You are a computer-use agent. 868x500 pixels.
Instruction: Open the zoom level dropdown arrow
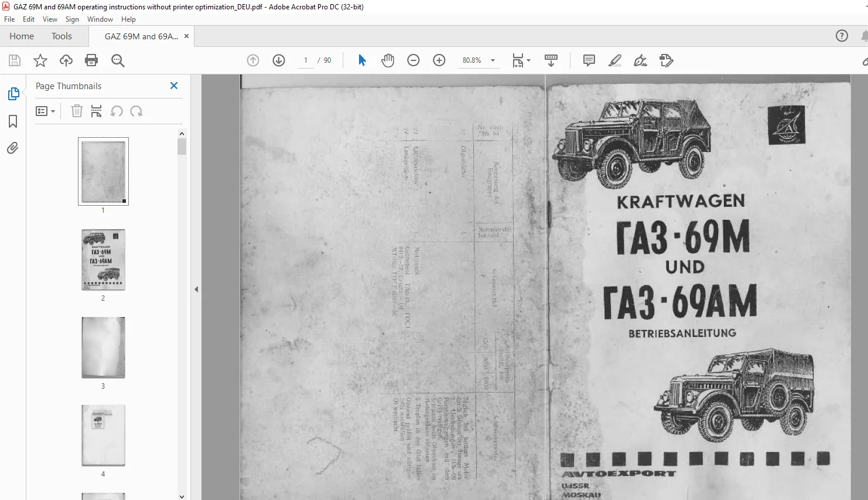coord(493,60)
